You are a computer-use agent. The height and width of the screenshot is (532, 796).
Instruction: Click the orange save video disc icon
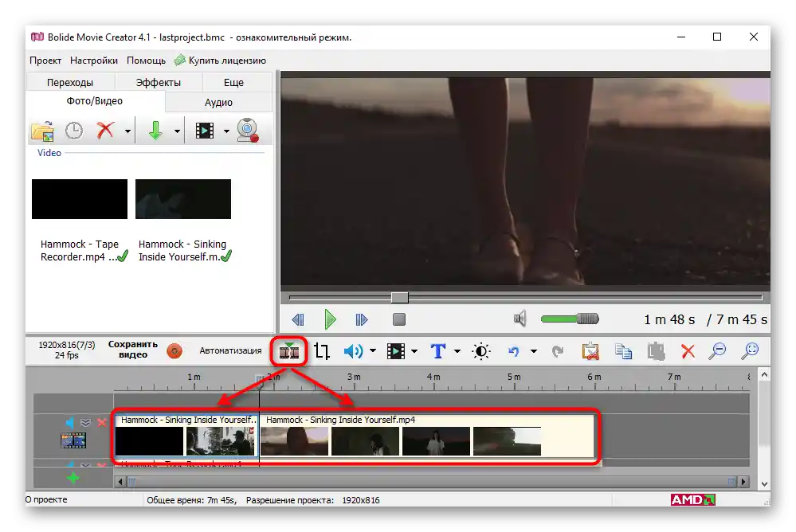(174, 350)
